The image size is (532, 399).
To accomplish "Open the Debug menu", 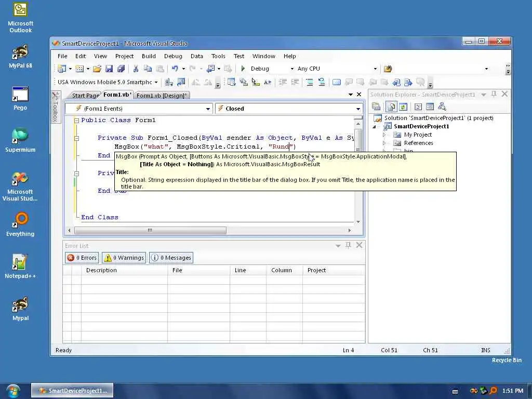I will click(x=173, y=56).
